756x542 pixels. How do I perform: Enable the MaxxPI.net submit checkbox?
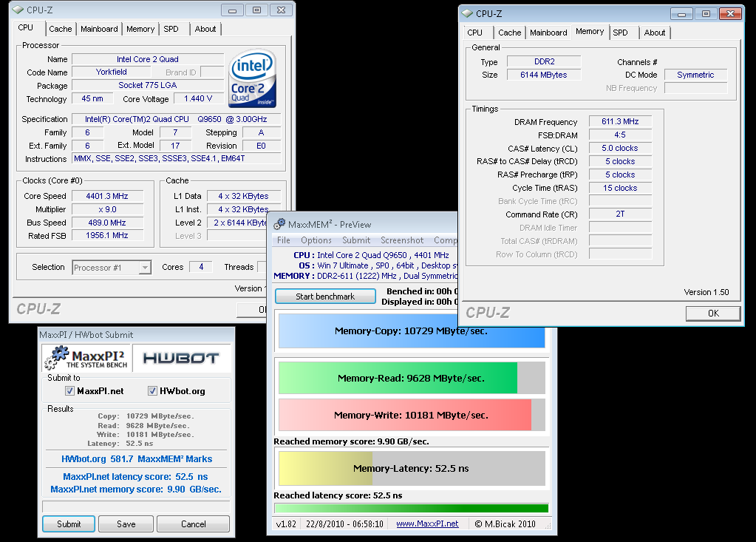69,390
